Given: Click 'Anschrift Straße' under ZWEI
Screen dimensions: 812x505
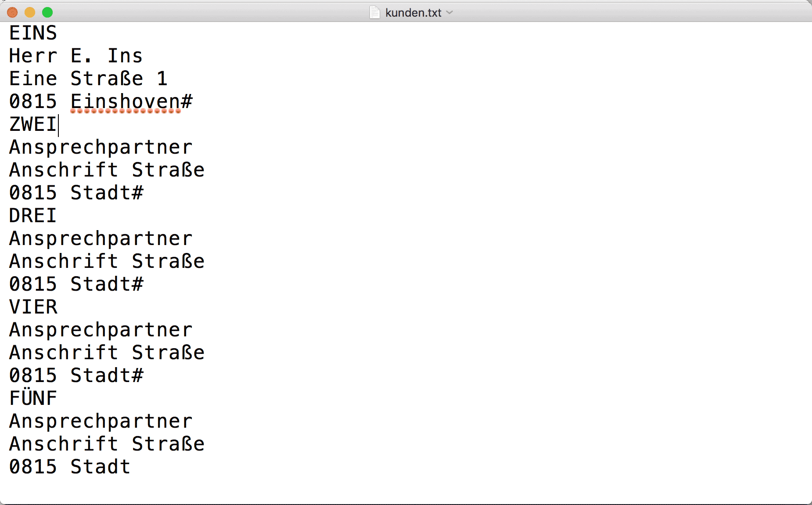Looking at the screenshot, I should pos(107,170).
